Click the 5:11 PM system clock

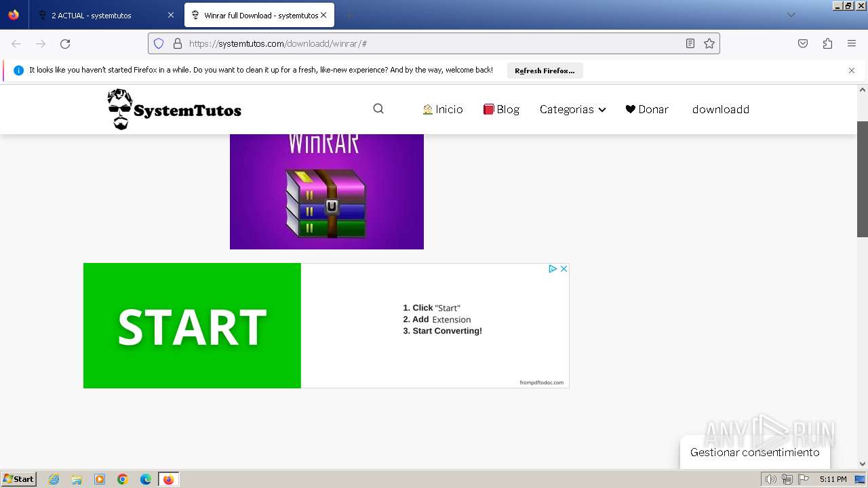[x=833, y=479]
